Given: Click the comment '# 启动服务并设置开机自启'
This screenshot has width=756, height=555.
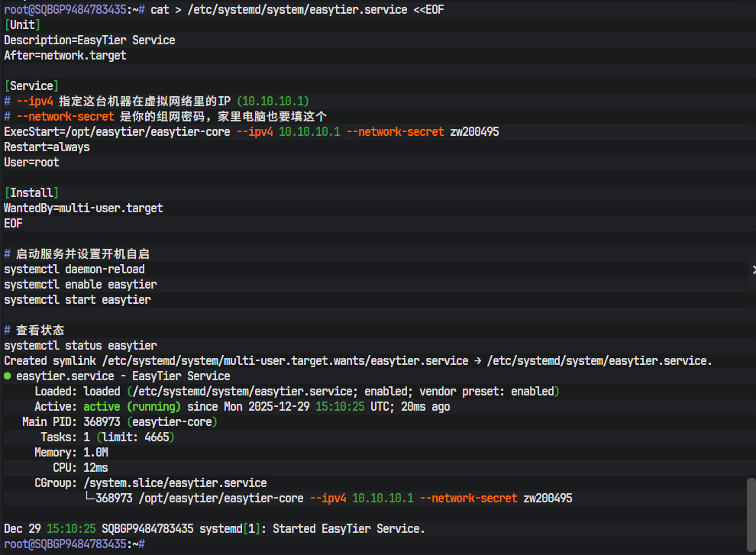Looking at the screenshot, I should coord(77,254).
